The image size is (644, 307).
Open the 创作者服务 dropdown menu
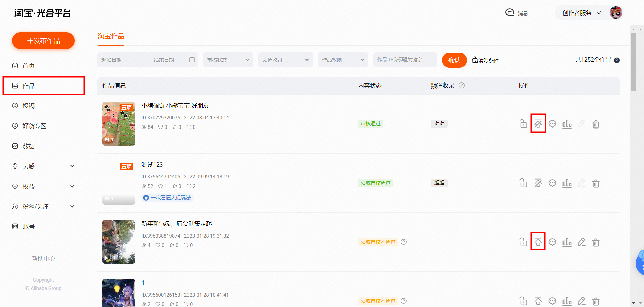pos(582,13)
